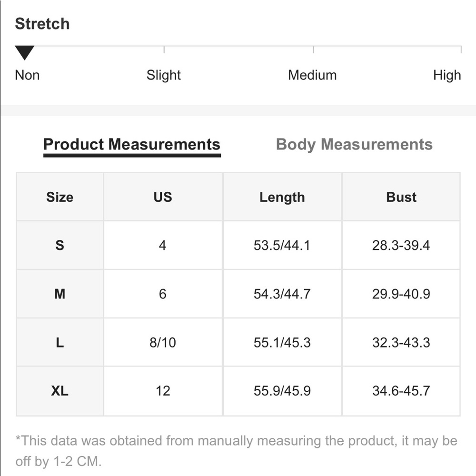Viewport: 476px width, 476px height.
Task: Click length value 55.9/45.9
Action: point(282,391)
